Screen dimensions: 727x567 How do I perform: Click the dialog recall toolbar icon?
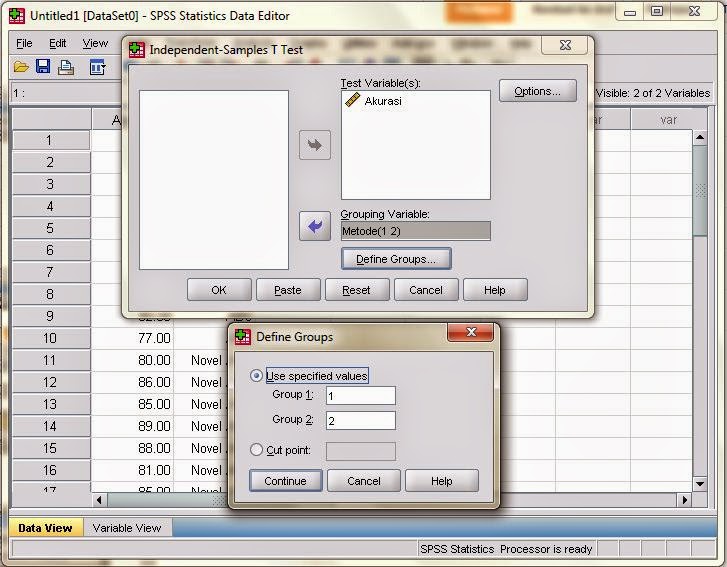97,68
